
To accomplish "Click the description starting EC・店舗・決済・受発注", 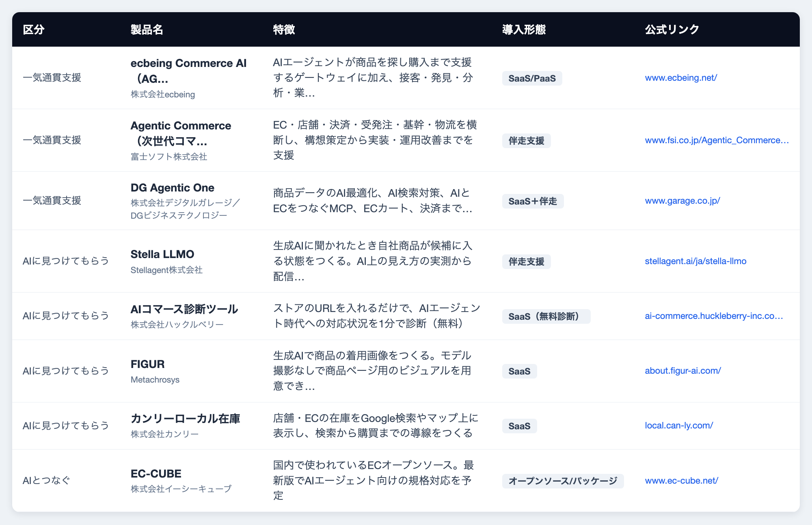I will [375, 140].
